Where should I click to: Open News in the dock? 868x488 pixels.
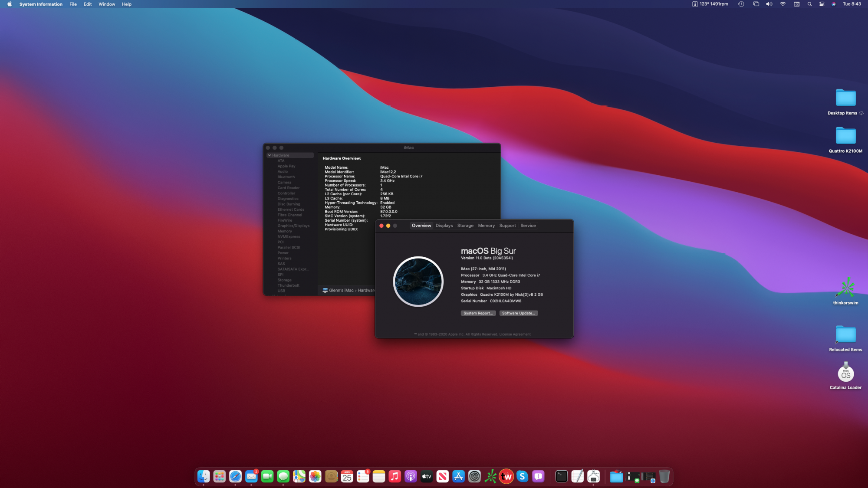tap(443, 476)
